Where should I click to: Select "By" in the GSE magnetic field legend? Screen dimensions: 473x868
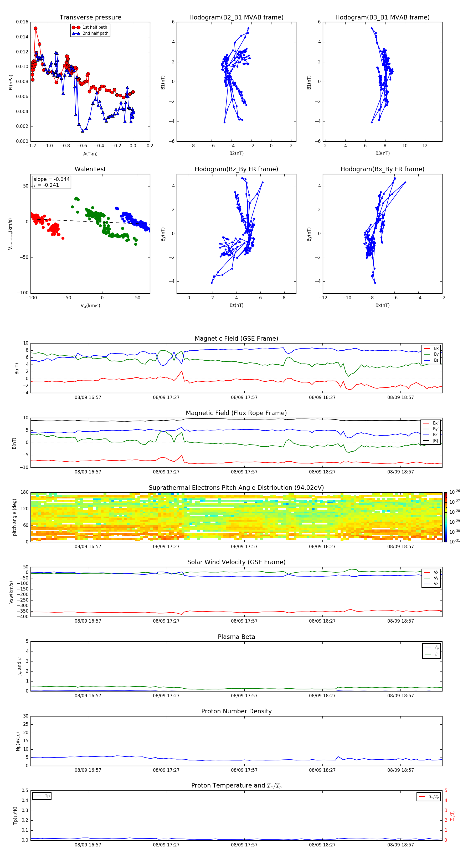click(x=431, y=355)
